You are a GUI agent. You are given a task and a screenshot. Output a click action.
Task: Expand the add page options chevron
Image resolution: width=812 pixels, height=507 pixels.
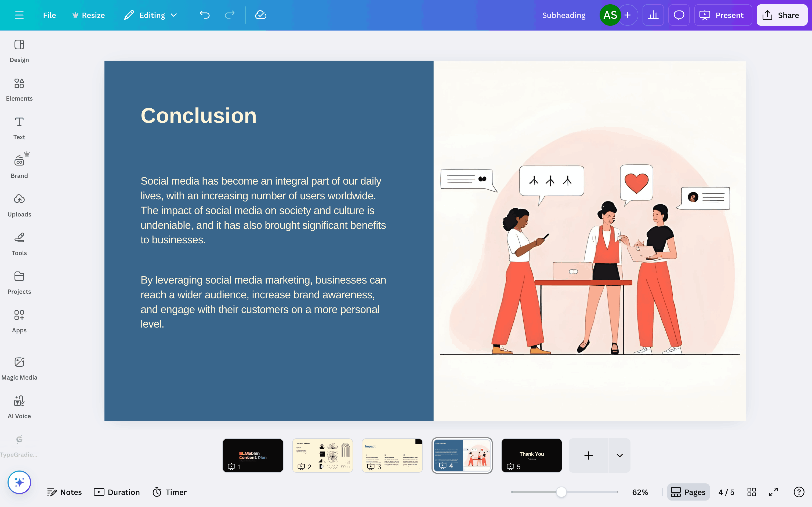(x=619, y=455)
